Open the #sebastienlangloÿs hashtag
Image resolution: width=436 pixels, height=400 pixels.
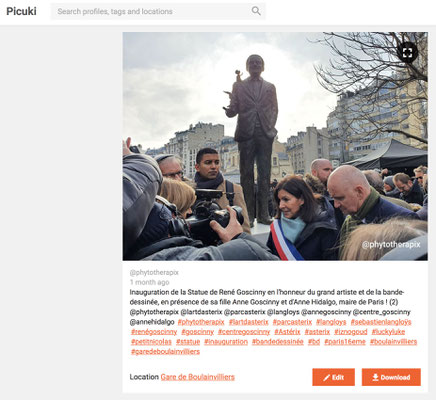click(x=381, y=322)
